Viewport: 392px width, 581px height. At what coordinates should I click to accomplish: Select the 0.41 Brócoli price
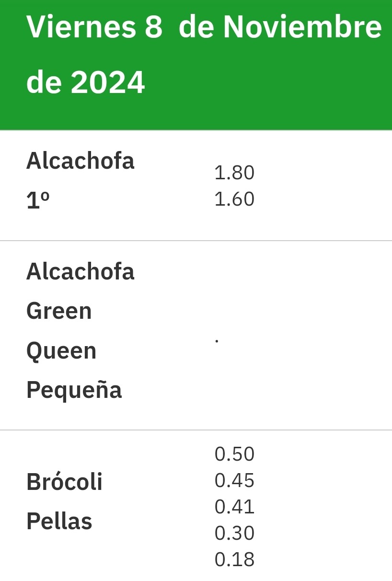[234, 507]
